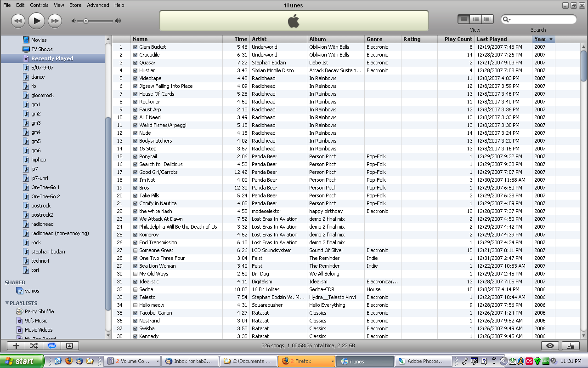Open the Movies library

click(x=39, y=40)
